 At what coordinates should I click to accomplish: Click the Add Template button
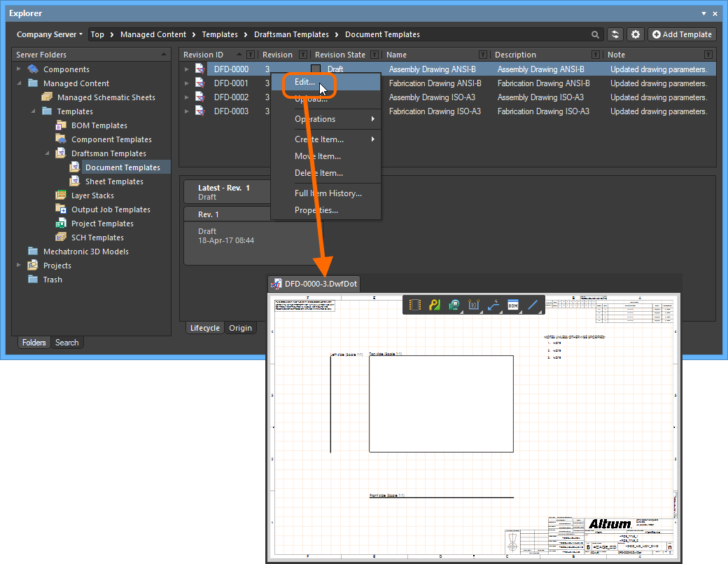click(x=682, y=34)
